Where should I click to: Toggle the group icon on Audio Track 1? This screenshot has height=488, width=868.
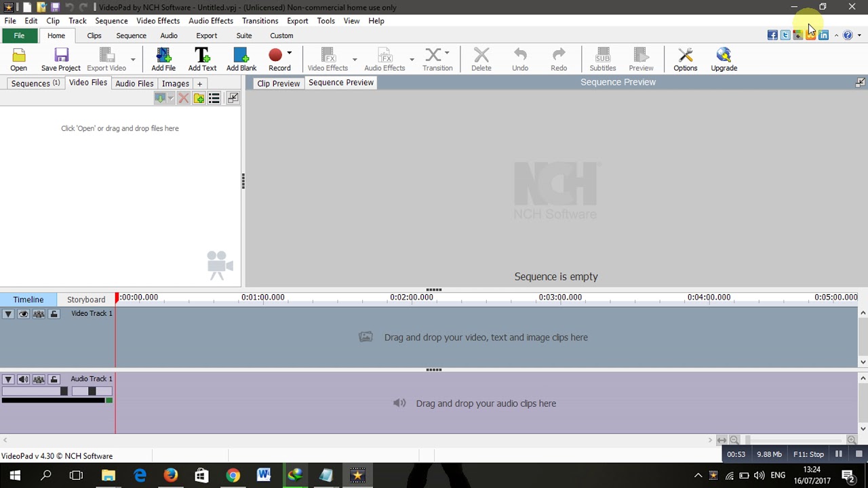tap(39, 380)
